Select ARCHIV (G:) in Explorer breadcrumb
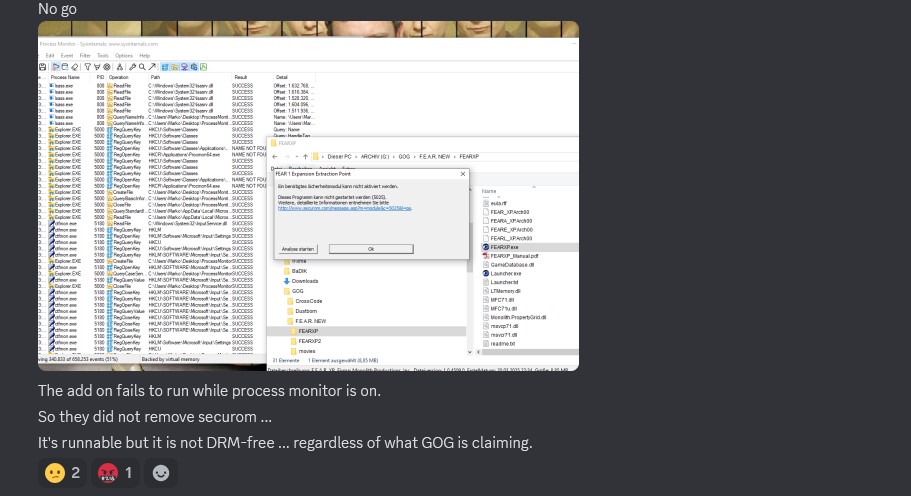This screenshot has width=911, height=496. (375, 157)
